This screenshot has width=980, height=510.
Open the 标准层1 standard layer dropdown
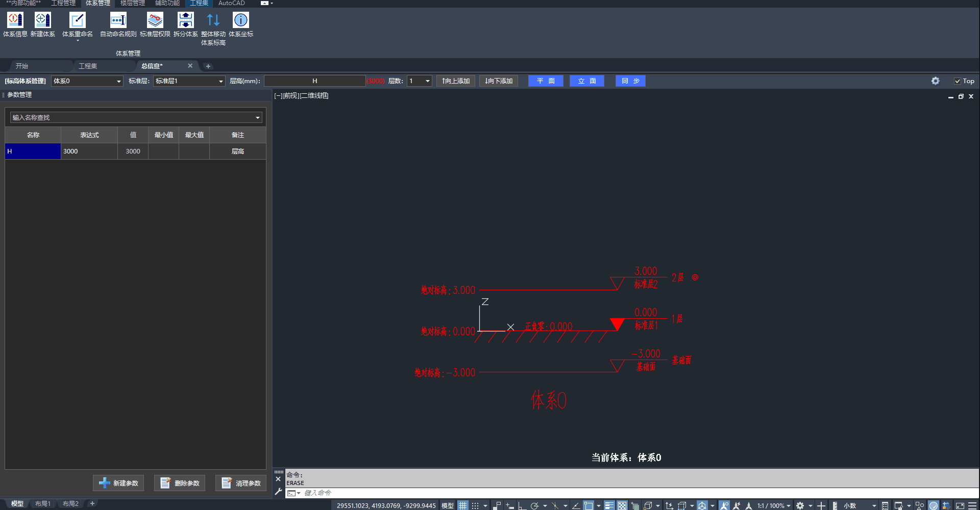tap(220, 81)
